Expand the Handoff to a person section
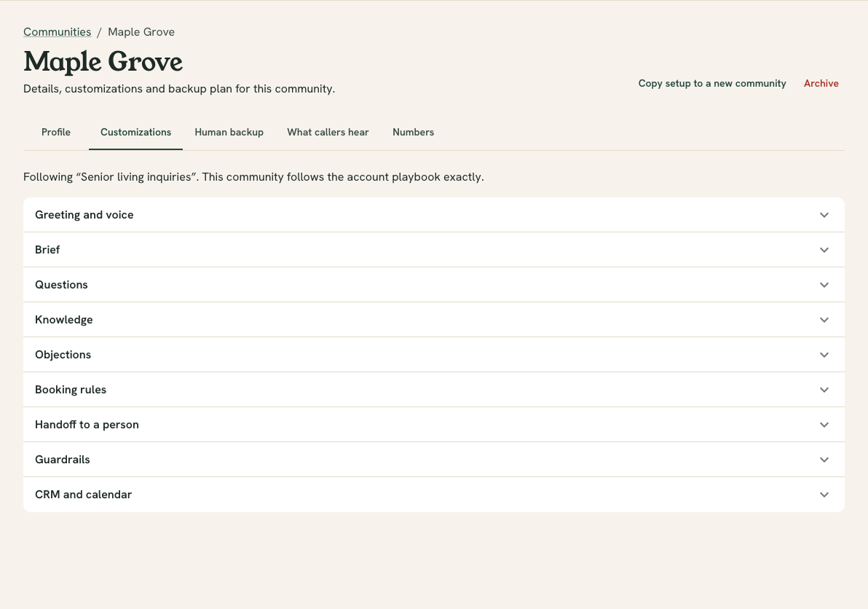 434,425
